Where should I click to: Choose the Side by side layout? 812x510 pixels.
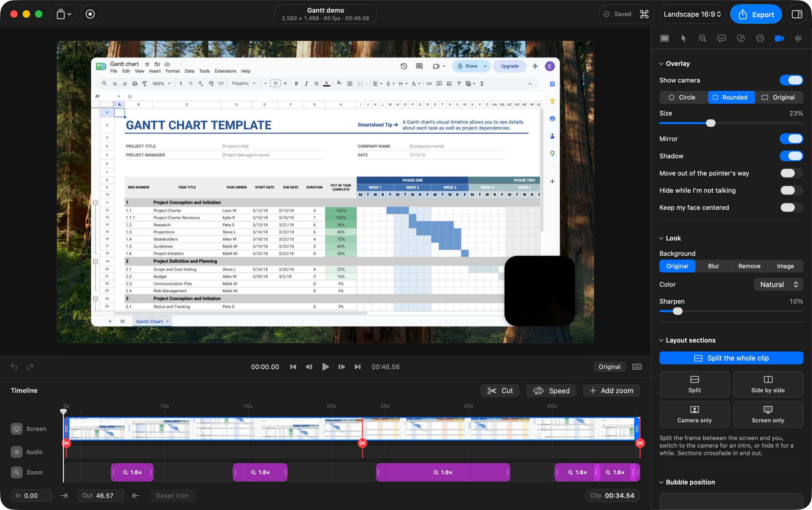(x=768, y=384)
